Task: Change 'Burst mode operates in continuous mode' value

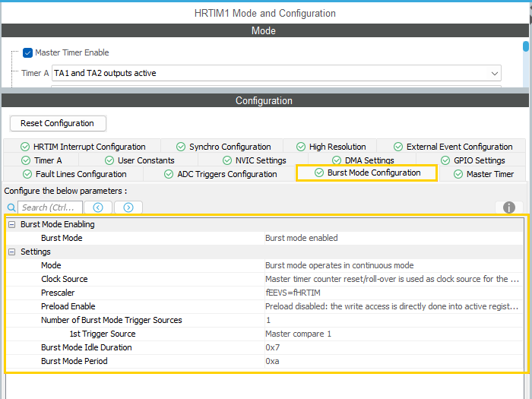Action: click(x=394, y=265)
